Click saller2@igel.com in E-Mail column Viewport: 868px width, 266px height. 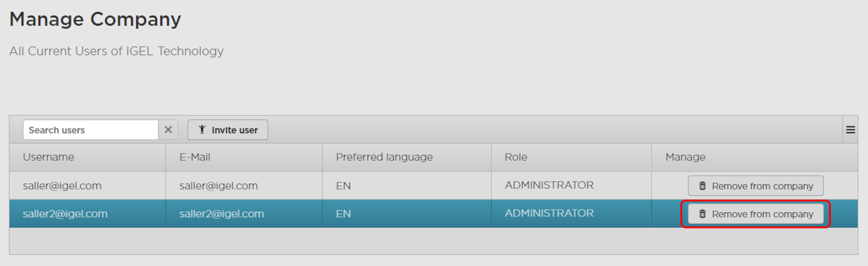221,214
